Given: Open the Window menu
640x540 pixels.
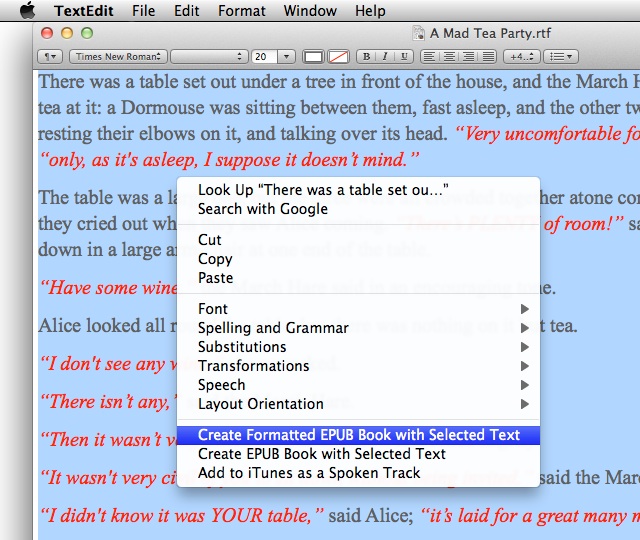Looking at the screenshot, I should pyautogui.click(x=310, y=11).
